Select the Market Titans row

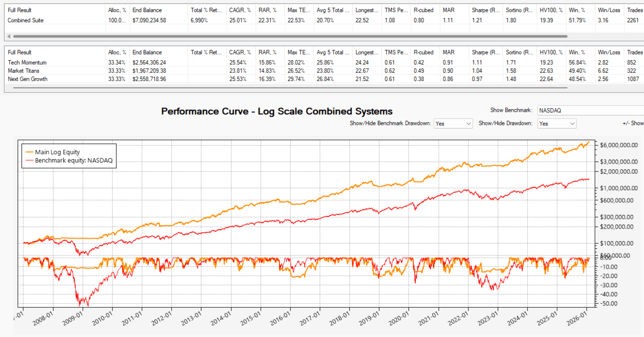tap(24, 71)
